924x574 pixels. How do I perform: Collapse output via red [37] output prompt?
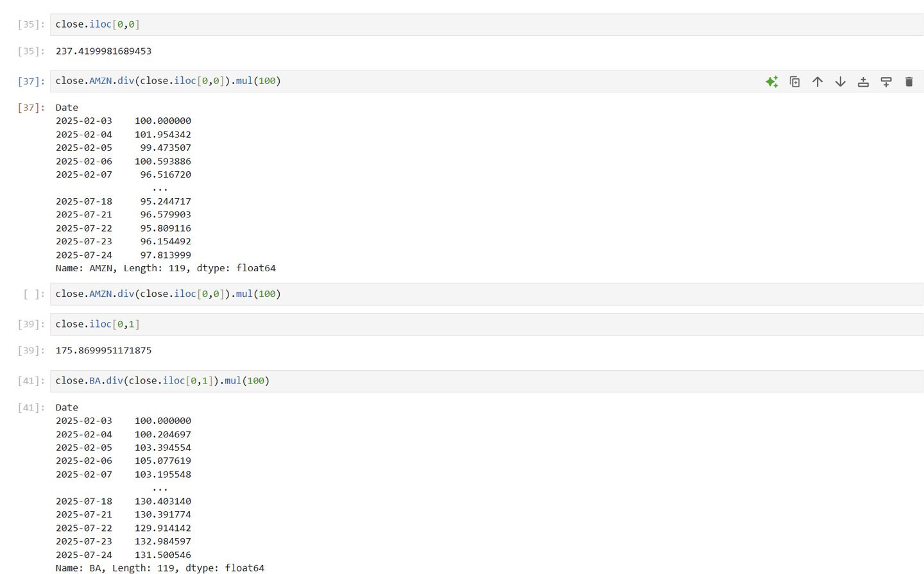pos(31,108)
